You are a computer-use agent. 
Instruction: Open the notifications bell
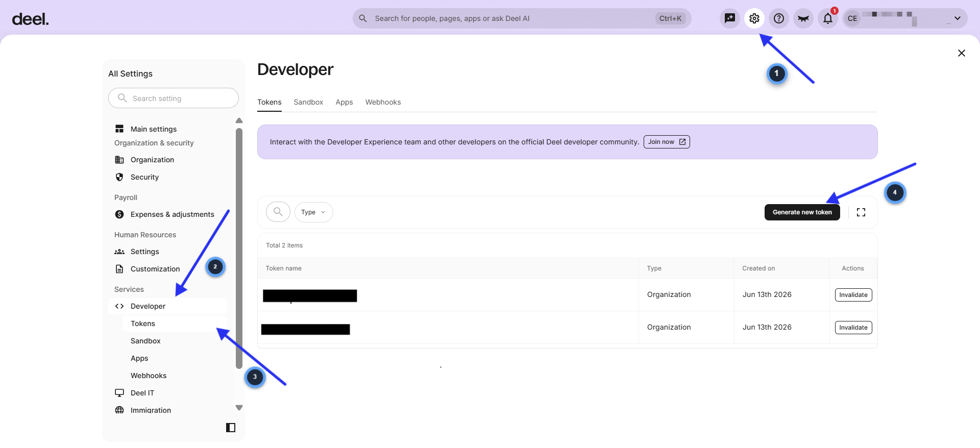tap(827, 18)
